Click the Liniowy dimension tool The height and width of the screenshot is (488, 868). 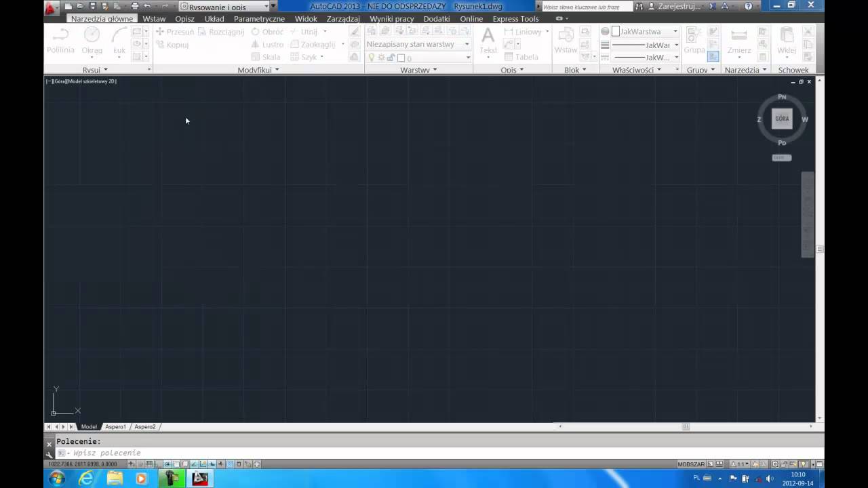(x=523, y=32)
